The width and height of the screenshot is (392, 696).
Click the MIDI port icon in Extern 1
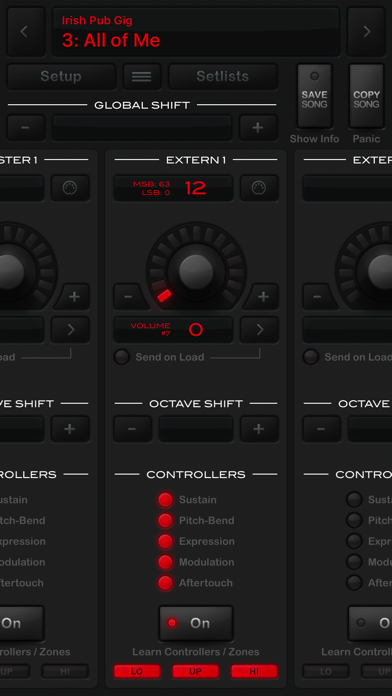tap(259, 188)
